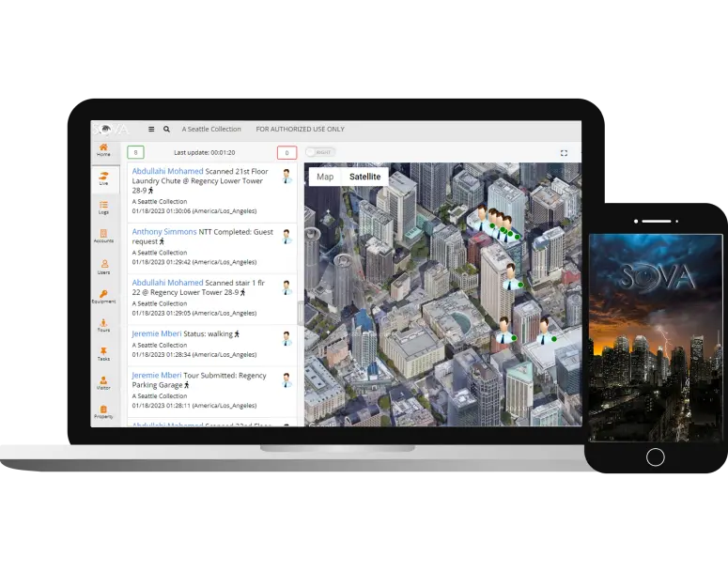
Task: Open the hamburger menu
Action: 151,130
